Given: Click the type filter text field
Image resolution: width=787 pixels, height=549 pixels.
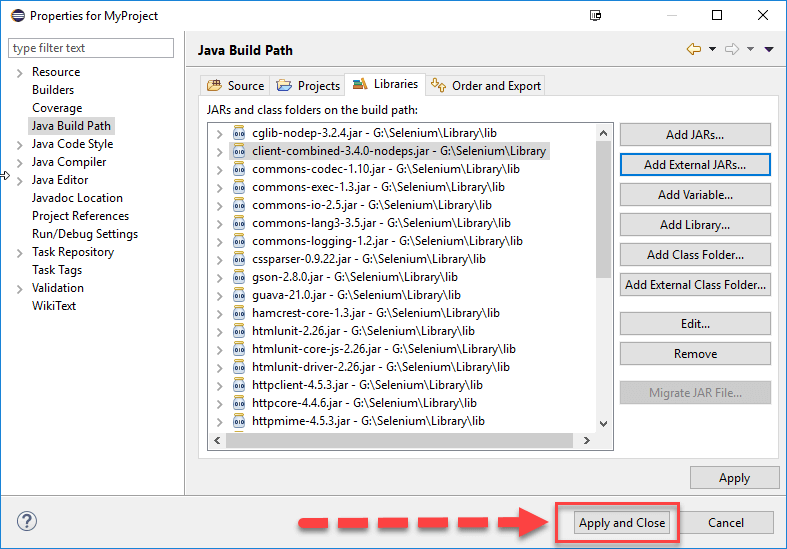Looking at the screenshot, I should point(90,48).
